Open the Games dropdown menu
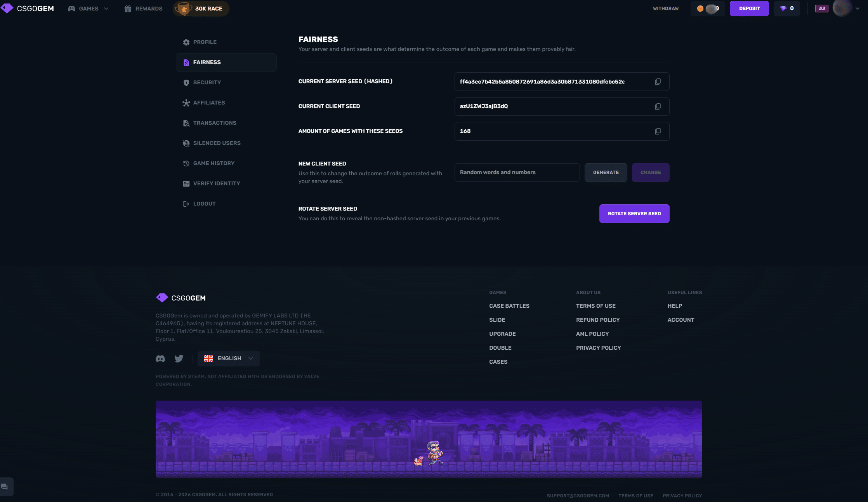Viewport: 868px width, 502px height. (88, 9)
